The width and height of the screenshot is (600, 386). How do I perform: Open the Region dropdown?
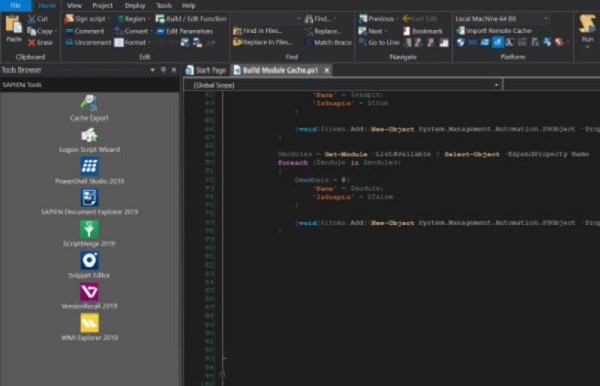tap(132, 19)
